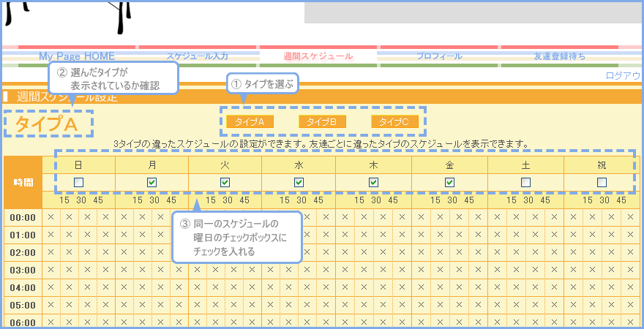Image resolution: width=644 pixels, height=329 pixels.
Task: Enable the 祝 (holiday) checkbox
Action: coord(602,182)
